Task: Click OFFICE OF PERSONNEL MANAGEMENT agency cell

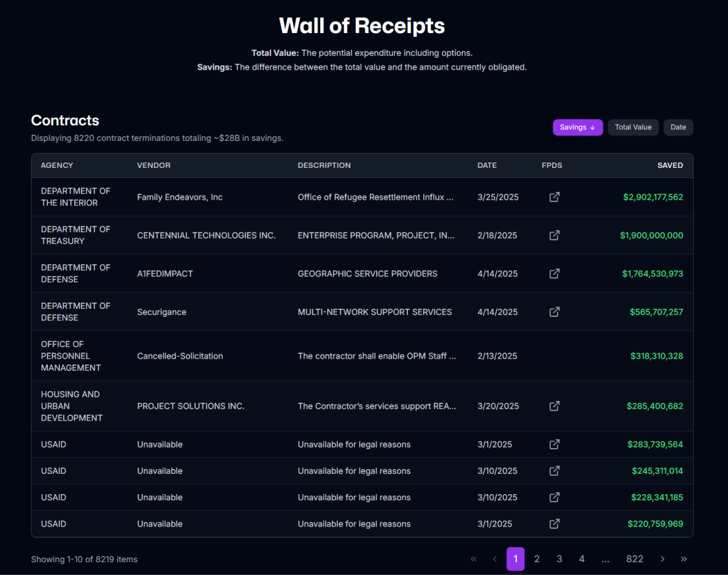Action: click(x=71, y=356)
